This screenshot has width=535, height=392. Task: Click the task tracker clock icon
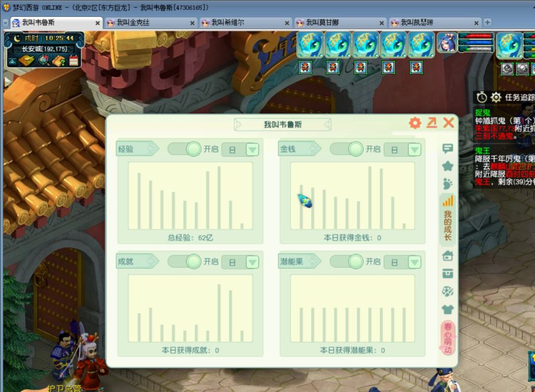click(x=482, y=97)
